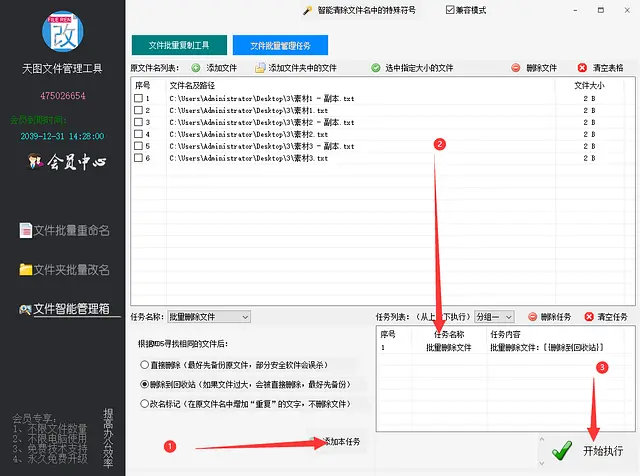This screenshot has width=640, height=476.
Task: Click the 文件名及路径 column header
Action: pyautogui.click(x=192, y=85)
